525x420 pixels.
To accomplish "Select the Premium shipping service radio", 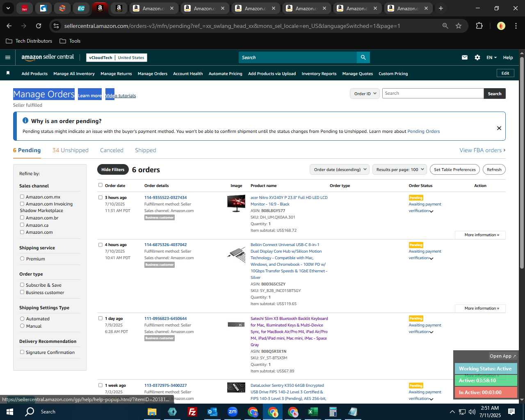I will click(22, 259).
